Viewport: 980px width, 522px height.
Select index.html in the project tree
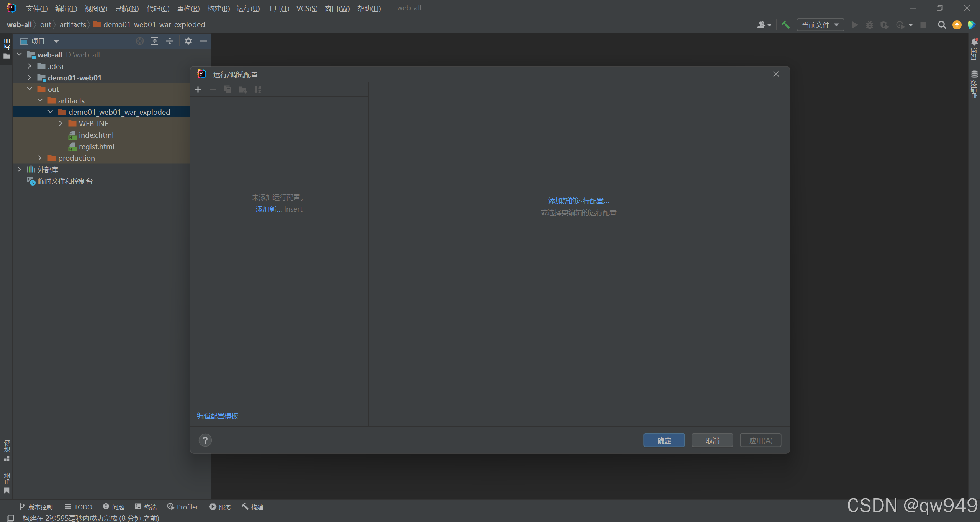point(96,135)
